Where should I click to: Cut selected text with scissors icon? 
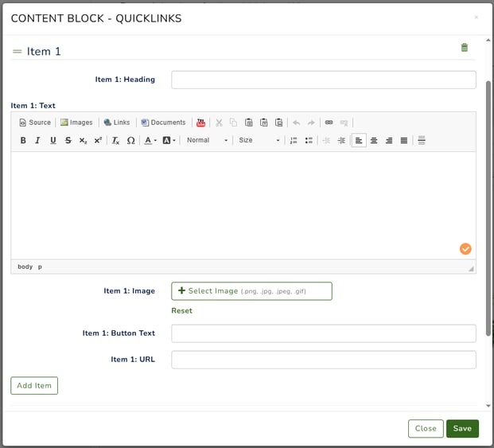(219, 123)
